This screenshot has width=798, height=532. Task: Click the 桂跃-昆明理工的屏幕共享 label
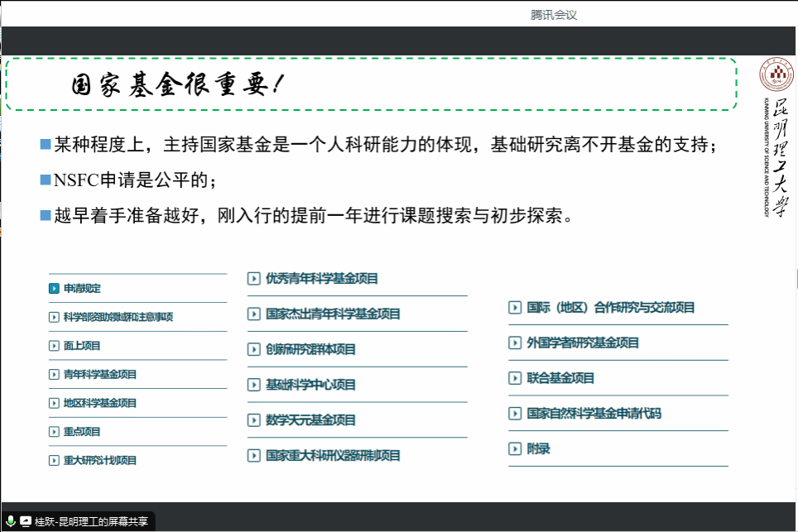[x=91, y=521]
